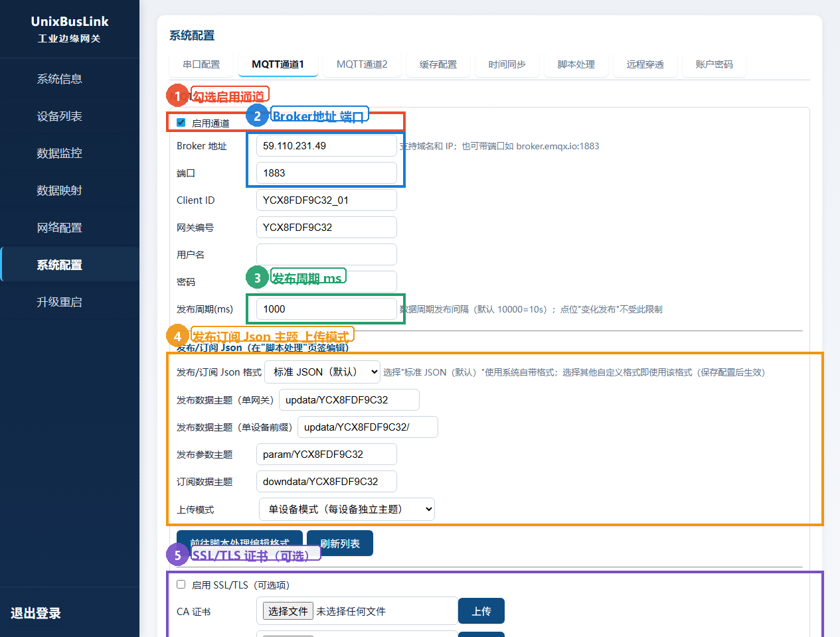Click 上传 button for CA 证书
This screenshot has width=840, height=637.
coord(481,611)
